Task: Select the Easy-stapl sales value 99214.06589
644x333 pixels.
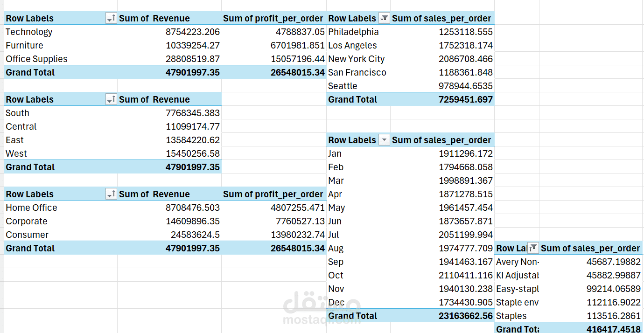Action: pyautogui.click(x=613, y=289)
